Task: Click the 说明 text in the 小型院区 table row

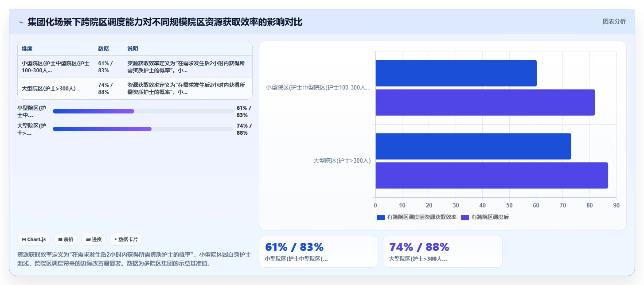Action: (x=186, y=66)
